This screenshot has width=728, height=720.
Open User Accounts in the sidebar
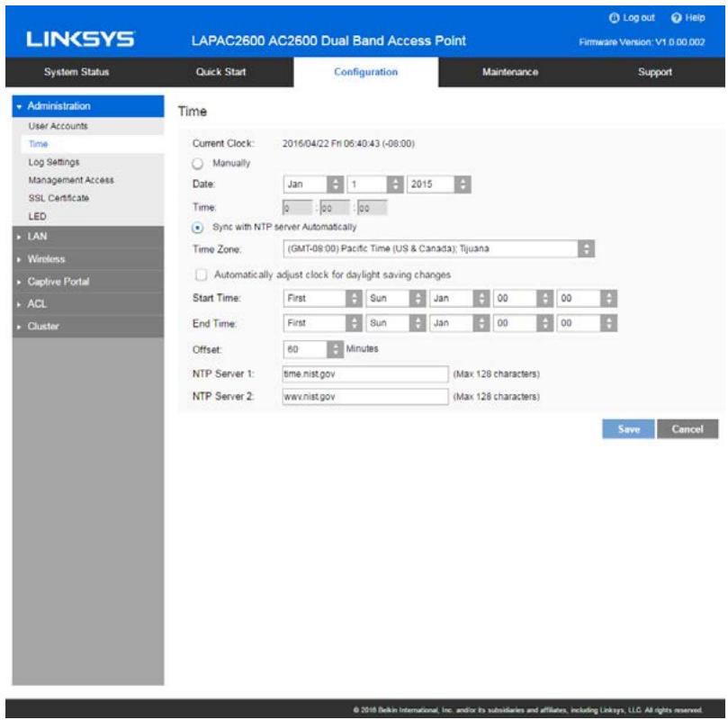58,126
